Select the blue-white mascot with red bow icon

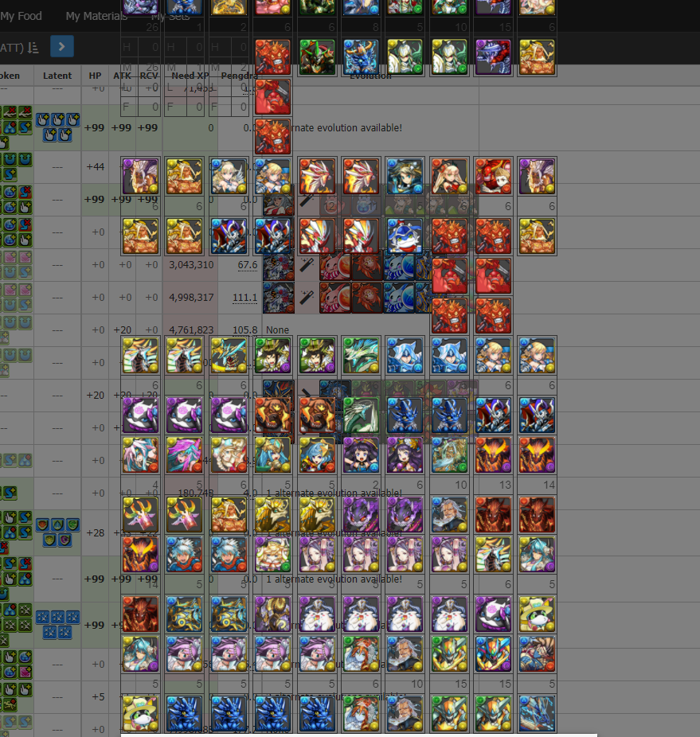tap(405, 236)
